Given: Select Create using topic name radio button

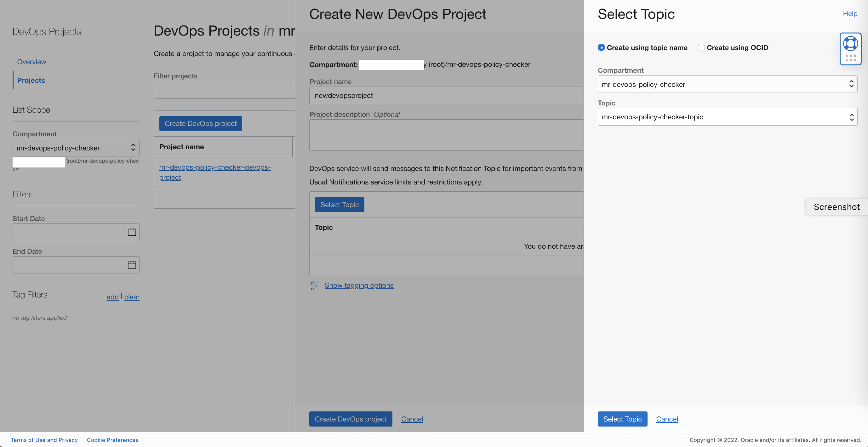Looking at the screenshot, I should point(601,48).
